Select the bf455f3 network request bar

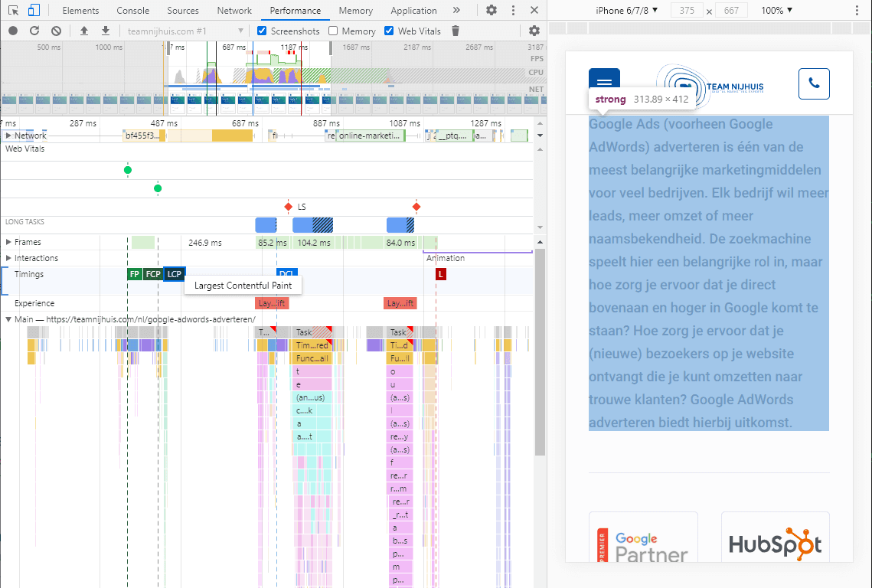[x=143, y=136]
